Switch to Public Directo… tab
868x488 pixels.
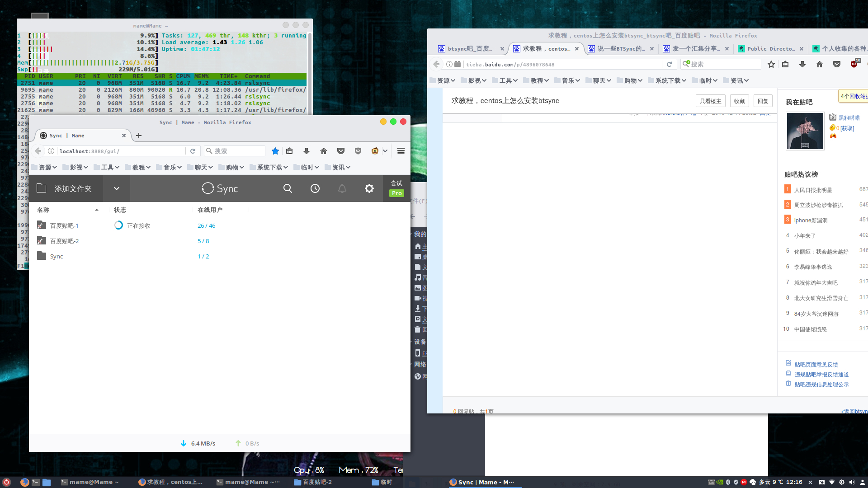770,49
